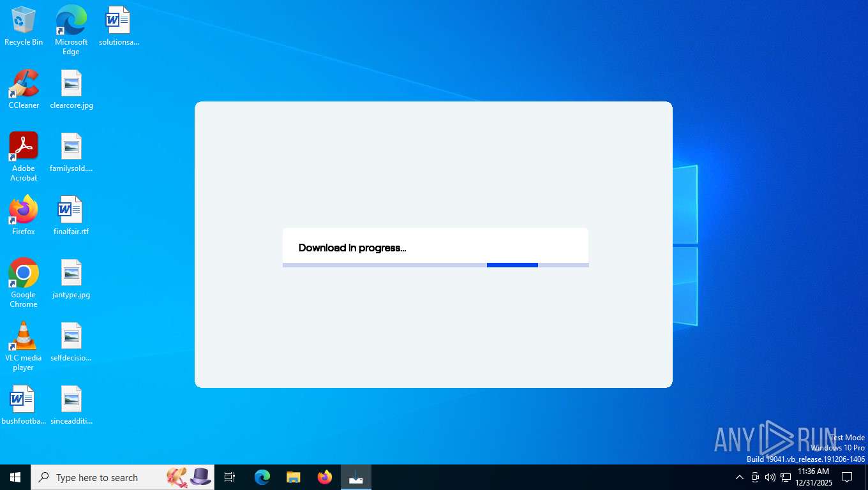Select the solutionsa... Word document on desktop
Image resolution: width=868 pixels, height=490 pixels.
(119, 26)
